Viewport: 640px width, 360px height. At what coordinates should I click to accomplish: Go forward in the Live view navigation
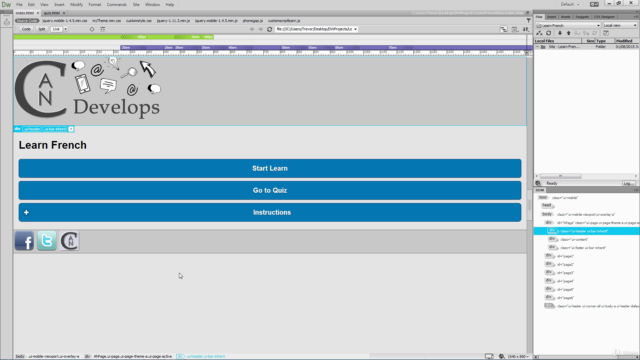pyautogui.click(x=260, y=29)
